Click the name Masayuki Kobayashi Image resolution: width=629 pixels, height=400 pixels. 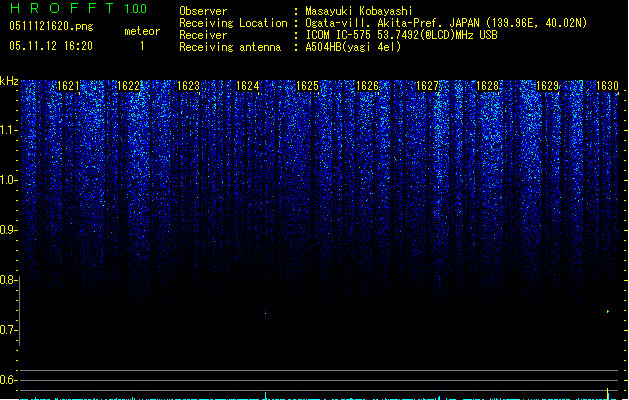point(359,11)
